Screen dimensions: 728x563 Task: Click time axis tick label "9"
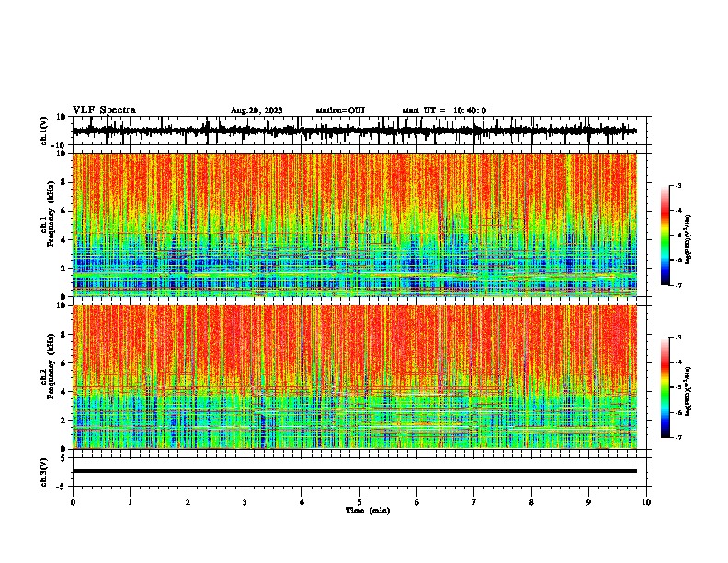(588, 502)
